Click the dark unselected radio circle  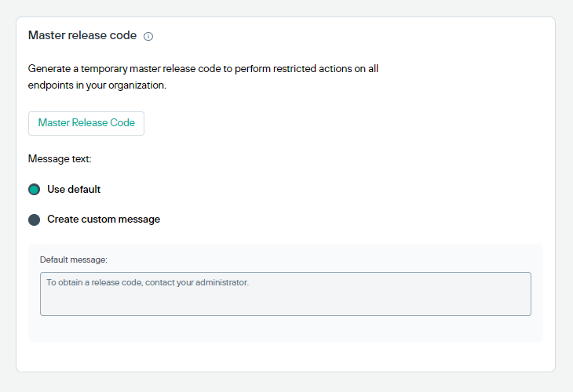[x=34, y=220]
